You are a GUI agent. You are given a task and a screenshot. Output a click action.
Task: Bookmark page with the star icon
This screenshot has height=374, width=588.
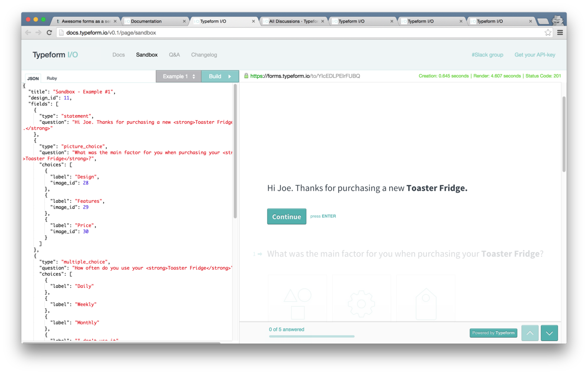point(548,32)
